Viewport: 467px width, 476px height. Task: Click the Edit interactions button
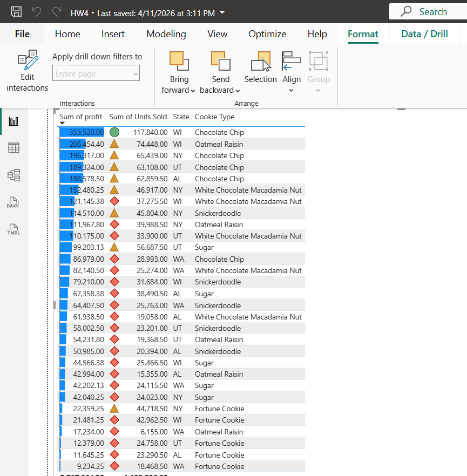[28, 71]
